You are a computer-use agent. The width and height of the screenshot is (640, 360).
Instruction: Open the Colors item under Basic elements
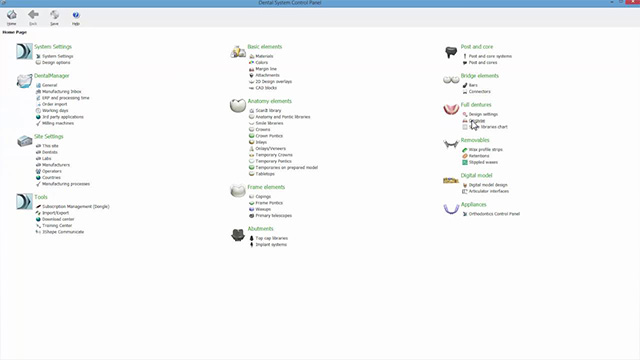coord(262,62)
